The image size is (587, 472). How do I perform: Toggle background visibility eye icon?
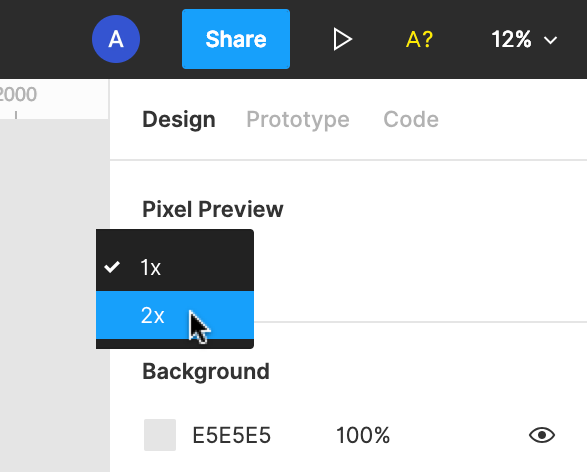click(542, 435)
